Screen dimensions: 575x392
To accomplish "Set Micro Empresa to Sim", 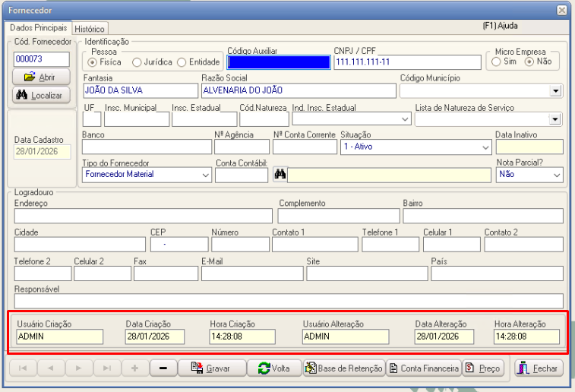I will pyautogui.click(x=497, y=62).
